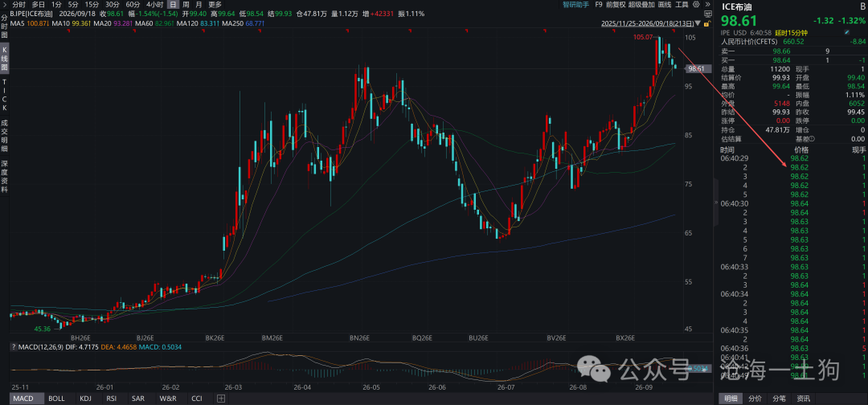
Task: Open 分时图 in left sidebar
Action: (x=5, y=27)
